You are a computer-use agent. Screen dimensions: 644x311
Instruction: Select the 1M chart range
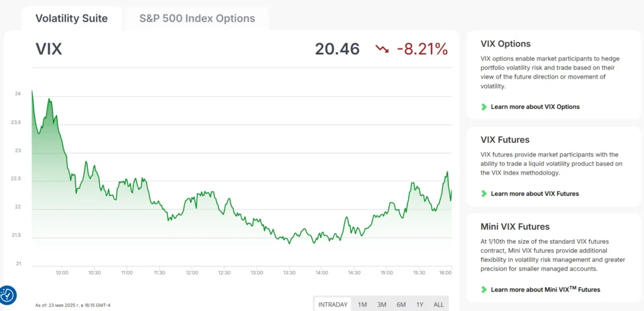click(x=362, y=305)
